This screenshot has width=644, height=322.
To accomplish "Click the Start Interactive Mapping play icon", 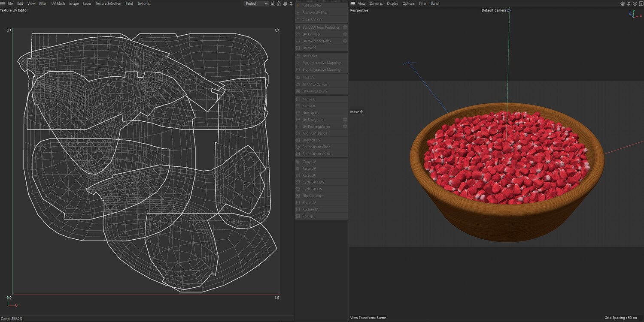I will 298,63.
